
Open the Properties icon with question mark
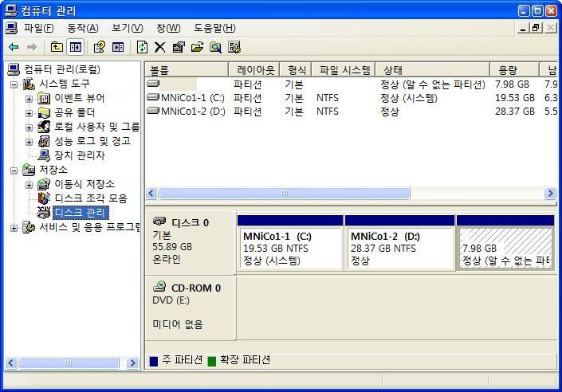100,47
